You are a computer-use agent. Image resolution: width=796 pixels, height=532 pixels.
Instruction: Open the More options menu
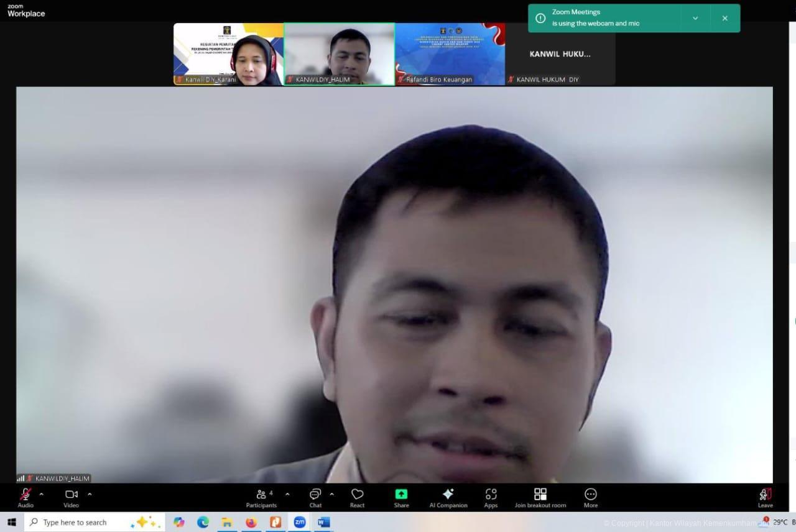(590, 497)
